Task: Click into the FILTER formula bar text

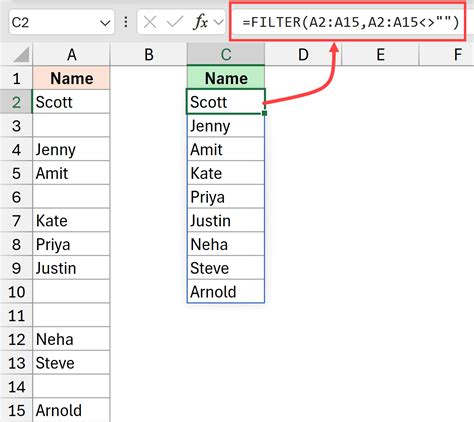Action: (x=351, y=22)
